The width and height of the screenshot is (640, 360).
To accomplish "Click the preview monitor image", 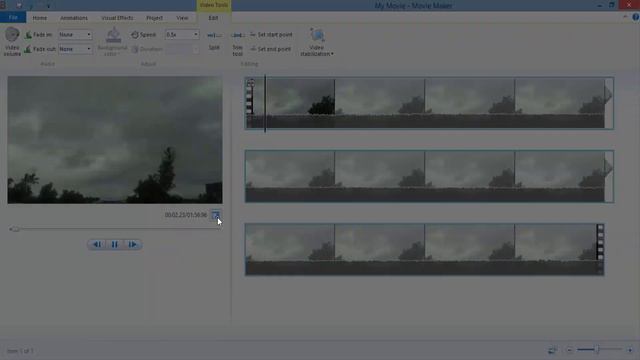I will tap(115, 140).
